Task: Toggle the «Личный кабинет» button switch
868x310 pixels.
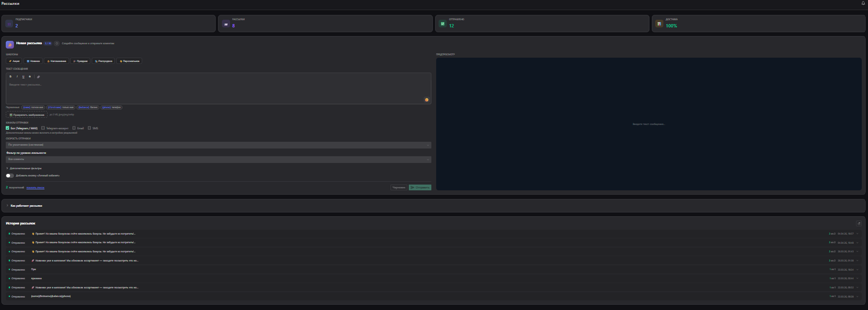Action: point(10,176)
